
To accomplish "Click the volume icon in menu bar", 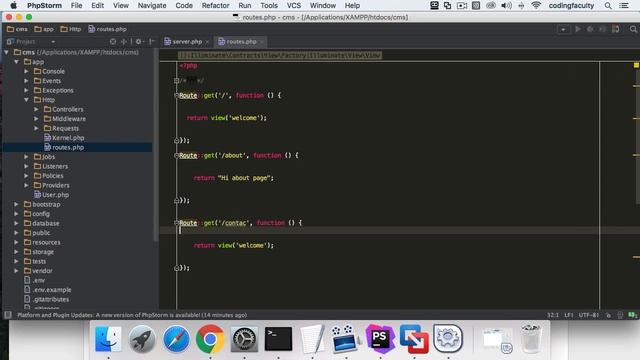I will (x=506, y=5).
